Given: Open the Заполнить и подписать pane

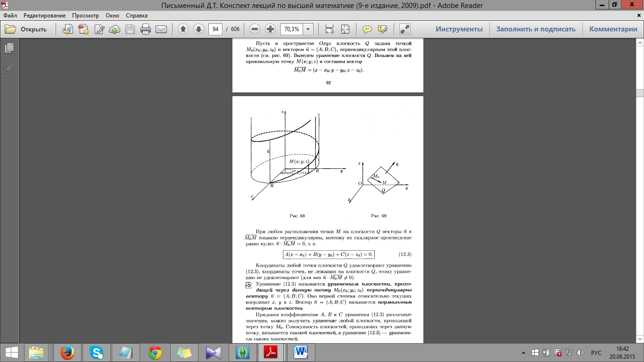Looking at the screenshot, I should (536, 29).
